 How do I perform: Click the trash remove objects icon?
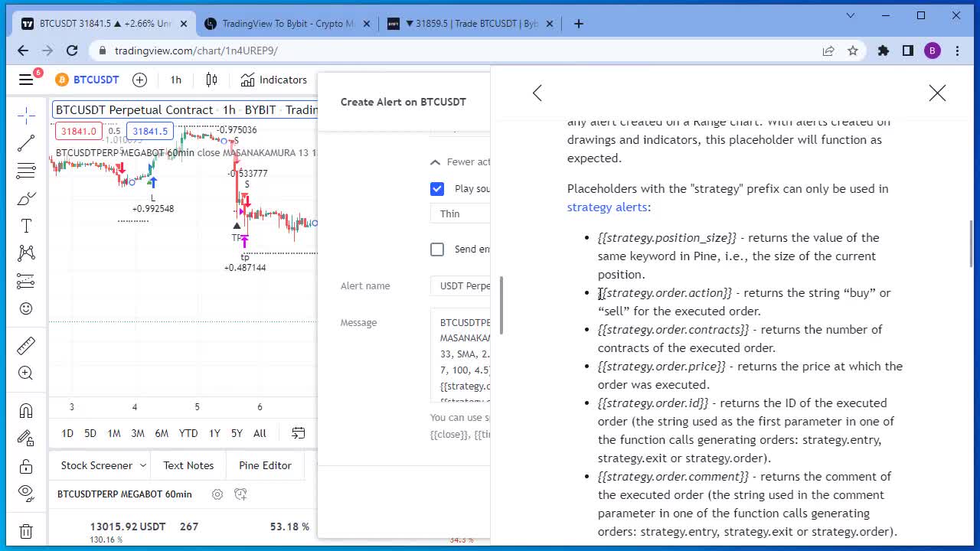[26, 530]
